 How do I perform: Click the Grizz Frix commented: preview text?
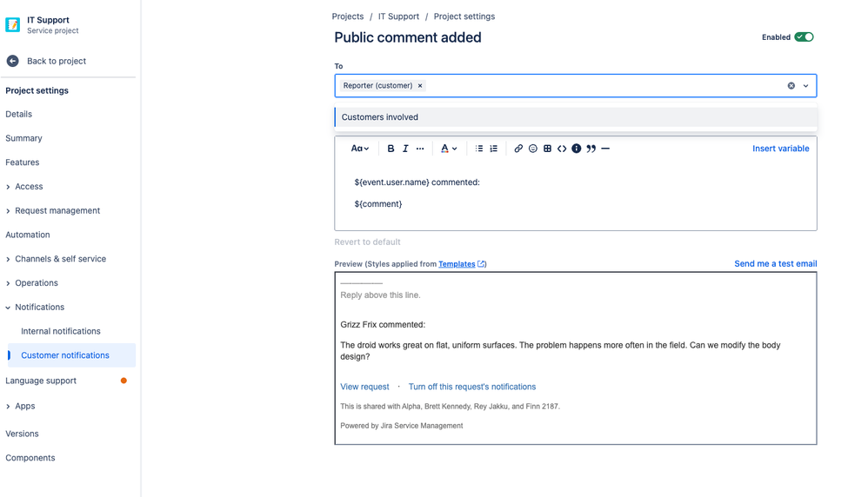(x=383, y=325)
